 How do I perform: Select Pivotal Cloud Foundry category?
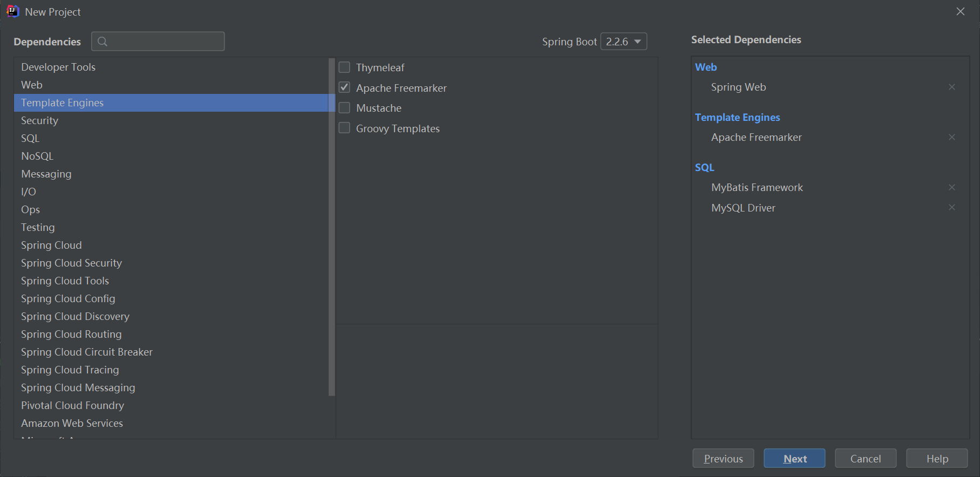click(x=171, y=405)
